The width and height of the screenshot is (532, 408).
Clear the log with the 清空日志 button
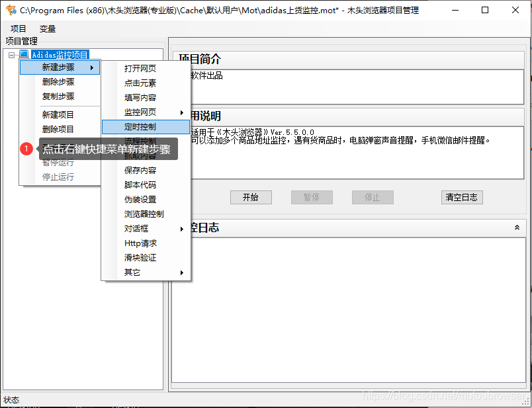point(462,197)
